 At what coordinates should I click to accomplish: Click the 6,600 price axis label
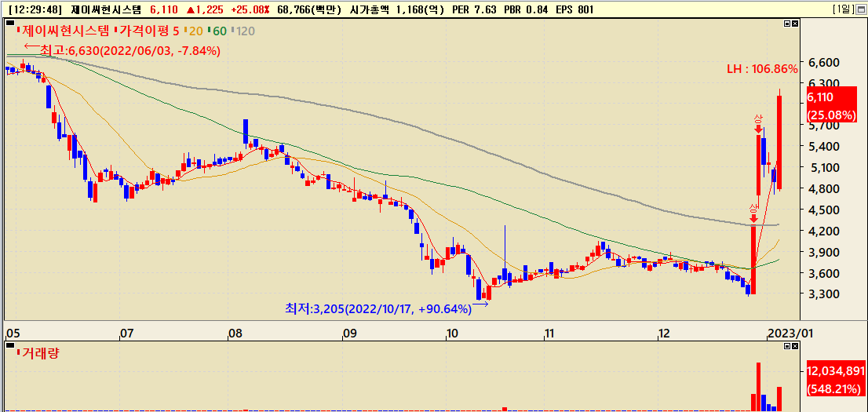coord(823,62)
